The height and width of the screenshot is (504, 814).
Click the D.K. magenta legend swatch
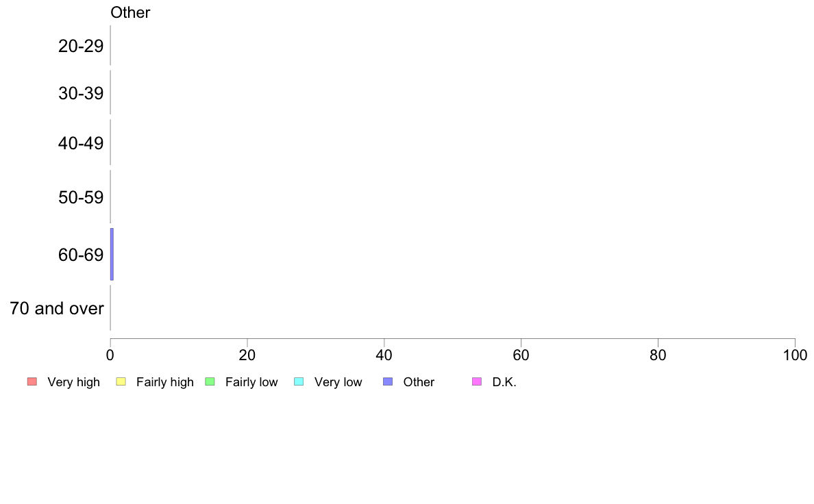[x=477, y=381]
